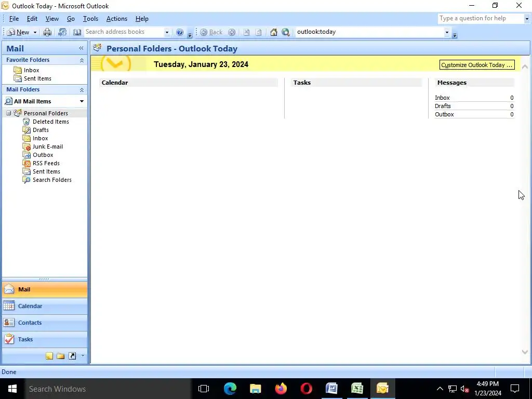
Task: Open the Notes icon in navigation pane
Action: pos(49,356)
